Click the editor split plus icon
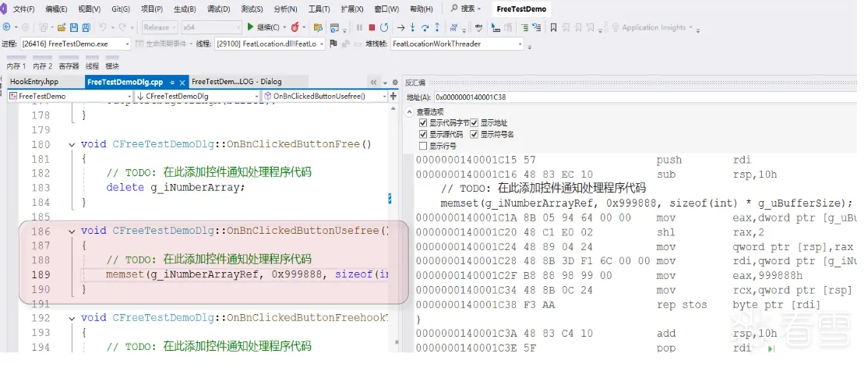The height and width of the screenshot is (371, 868). pyautogui.click(x=393, y=96)
